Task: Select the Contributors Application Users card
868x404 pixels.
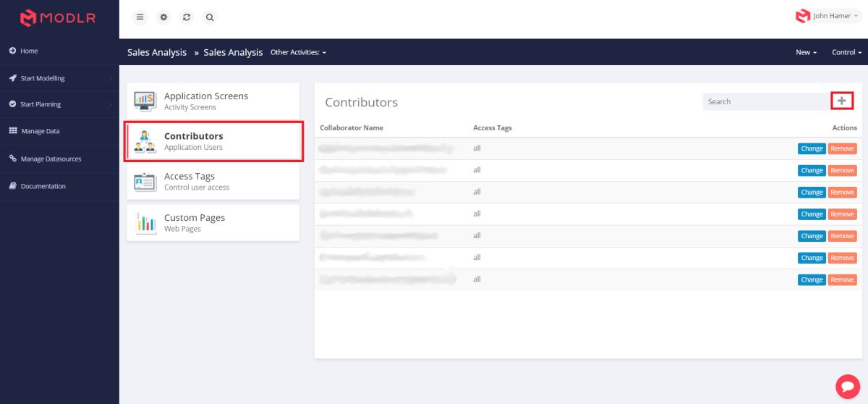Action: tap(213, 141)
